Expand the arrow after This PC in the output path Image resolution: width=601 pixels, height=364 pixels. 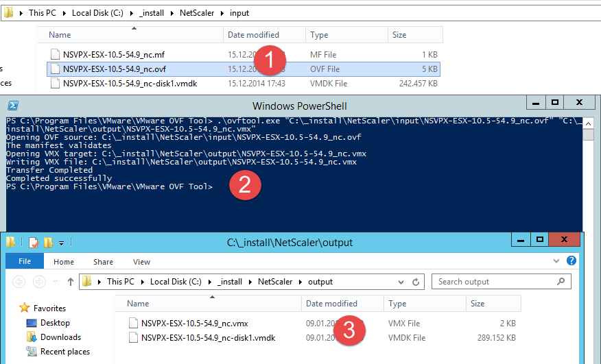142,282
